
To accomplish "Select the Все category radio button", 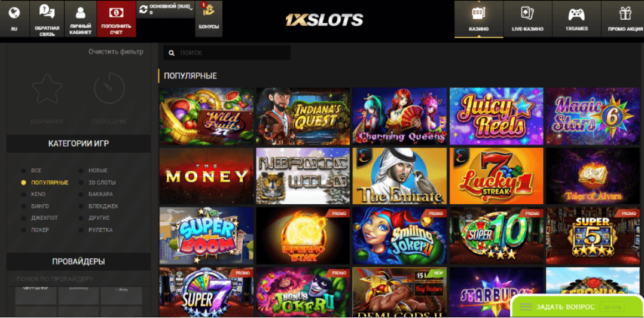I will (x=24, y=170).
